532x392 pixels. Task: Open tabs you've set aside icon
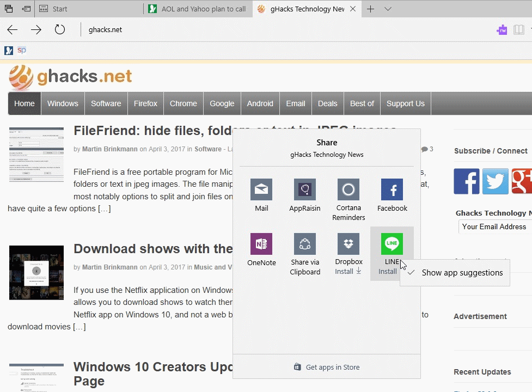point(9,9)
